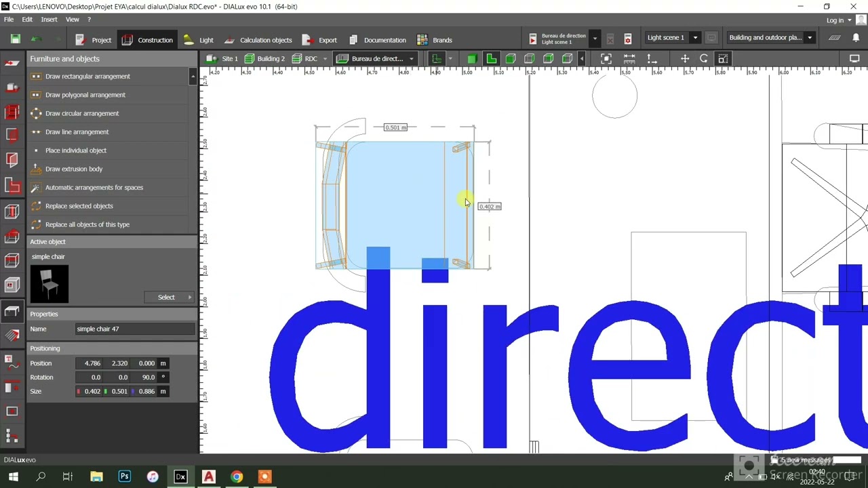Viewport: 868px width, 488px height.
Task: Open Building and outdoor planning dropdown
Action: click(x=810, y=38)
